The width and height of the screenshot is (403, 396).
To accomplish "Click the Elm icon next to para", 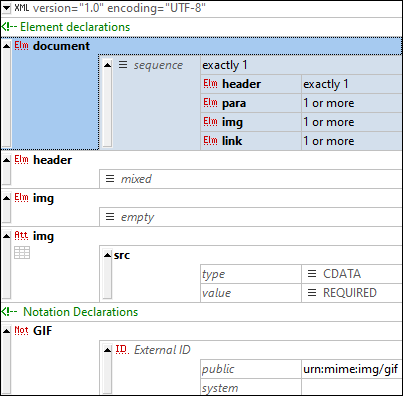I will [210, 103].
